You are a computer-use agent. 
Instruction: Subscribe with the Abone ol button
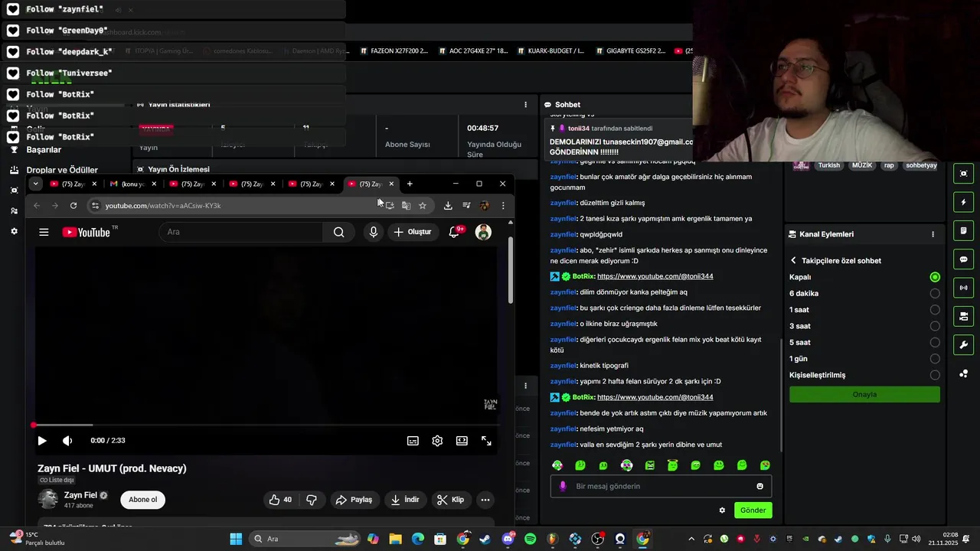(x=143, y=500)
